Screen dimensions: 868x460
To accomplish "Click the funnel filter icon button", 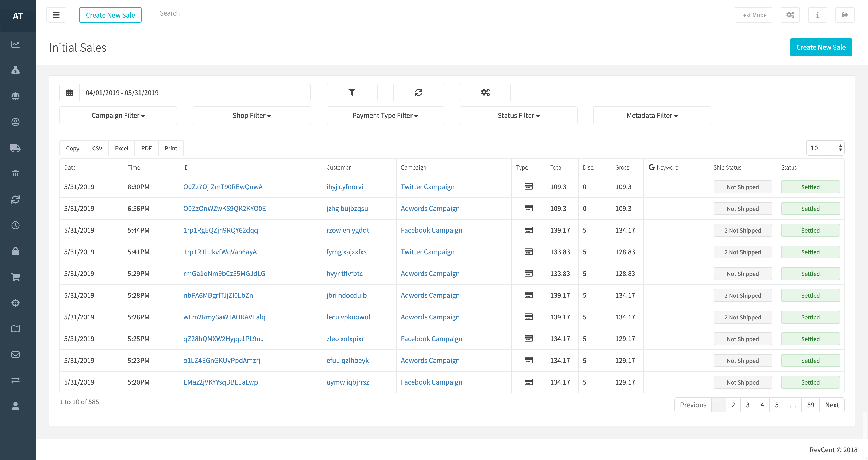I will pos(352,92).
